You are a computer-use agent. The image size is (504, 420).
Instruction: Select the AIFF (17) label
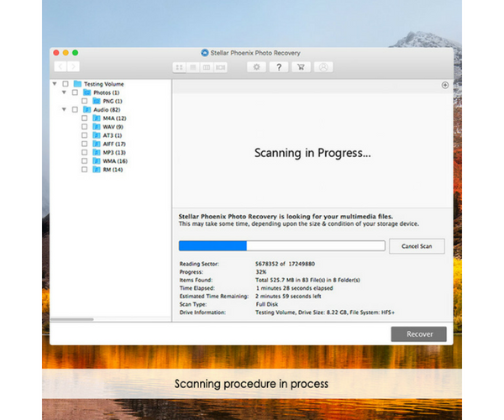[114, 144]
